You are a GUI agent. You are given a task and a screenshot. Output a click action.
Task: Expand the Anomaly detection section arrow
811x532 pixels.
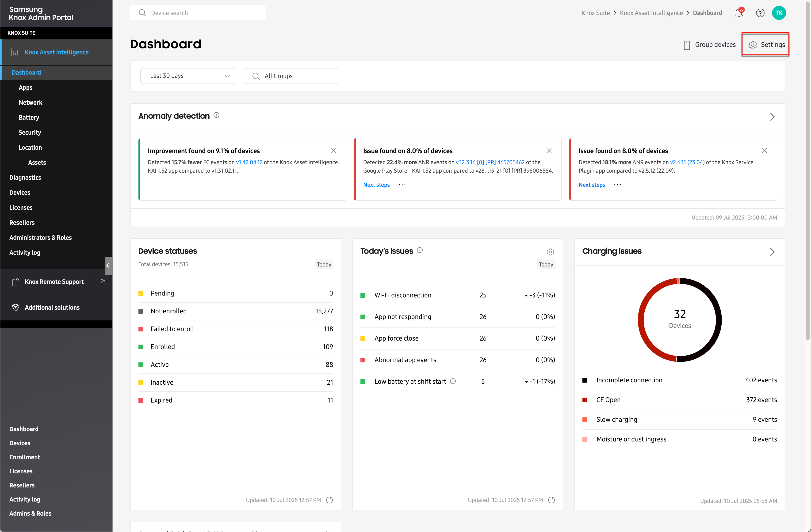point(772,117)
